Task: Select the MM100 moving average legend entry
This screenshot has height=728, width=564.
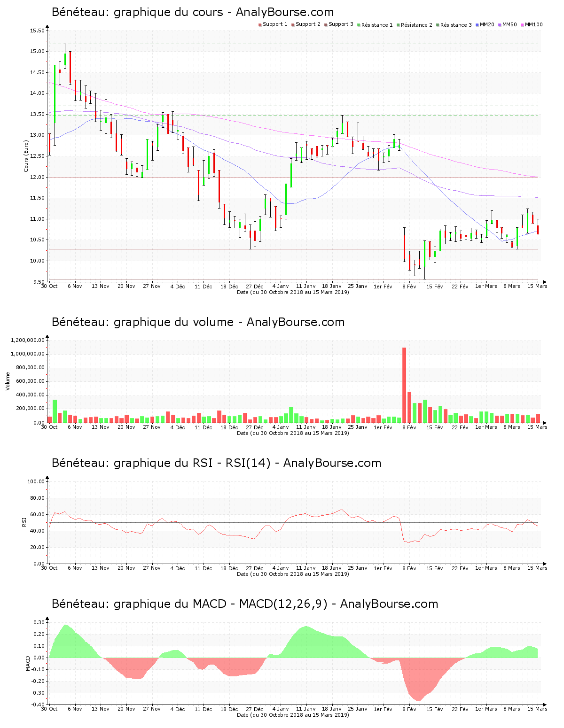Action: (531, 24)
